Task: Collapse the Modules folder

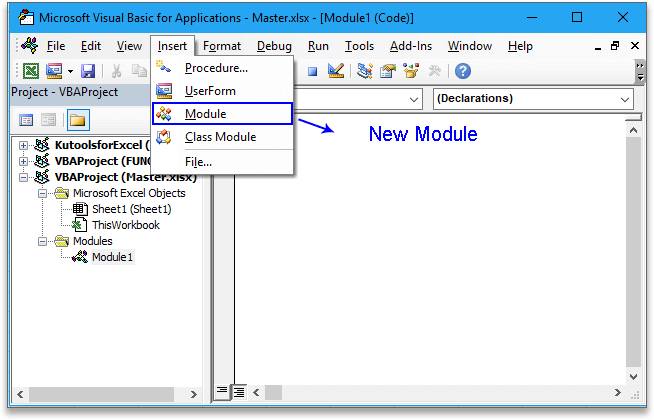Action: click(43, 241)
